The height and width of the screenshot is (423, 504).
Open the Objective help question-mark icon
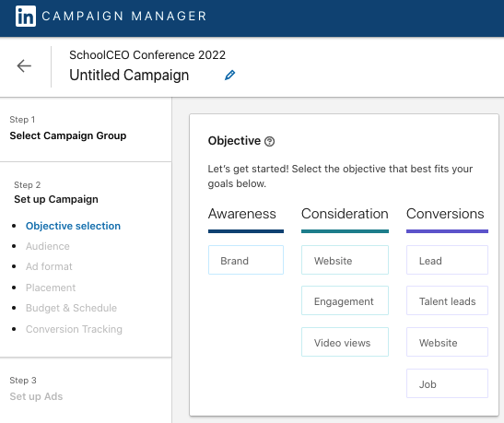pyautogui.click(x=269, y=141)
